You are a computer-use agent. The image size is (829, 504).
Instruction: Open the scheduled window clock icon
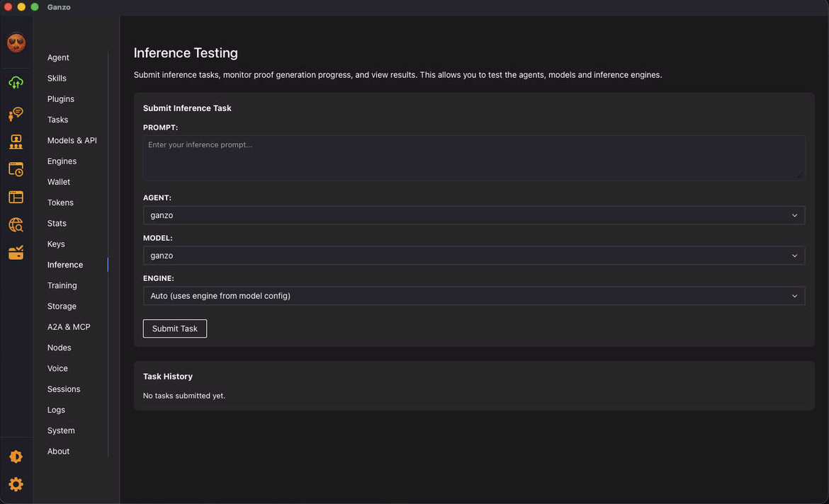tap(16, 169)
